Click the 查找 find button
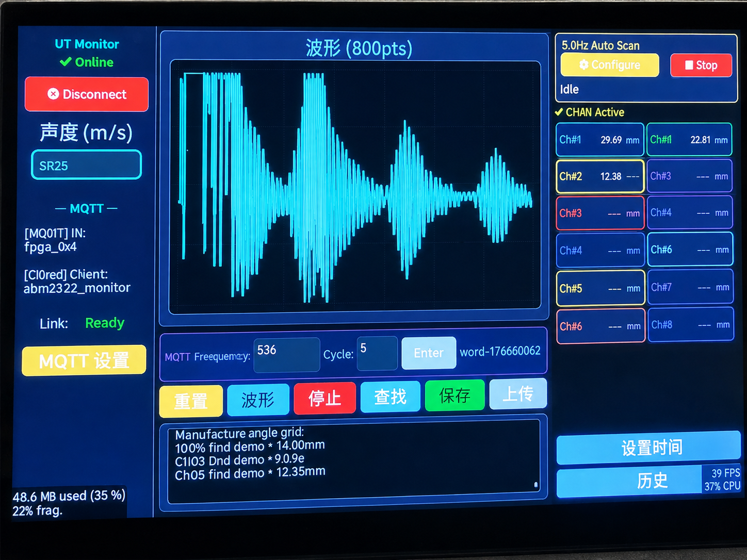The width and height of the screenshot is (747, 560). [391, 397]
